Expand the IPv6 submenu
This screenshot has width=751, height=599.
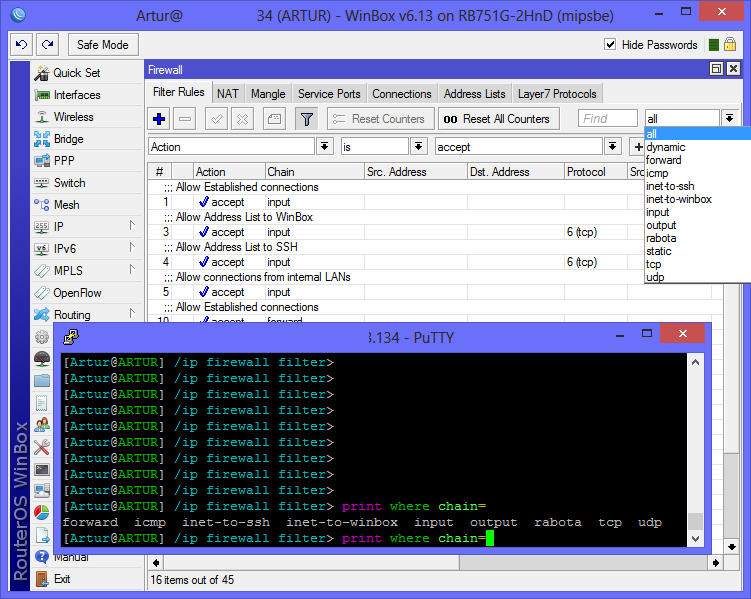tap(133, 247)
